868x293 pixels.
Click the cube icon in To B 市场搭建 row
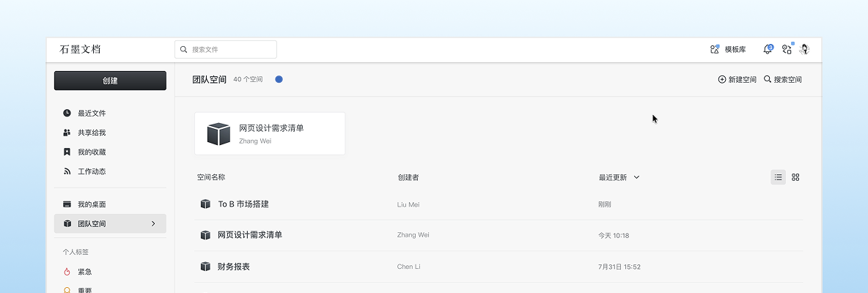pos(205,204)
